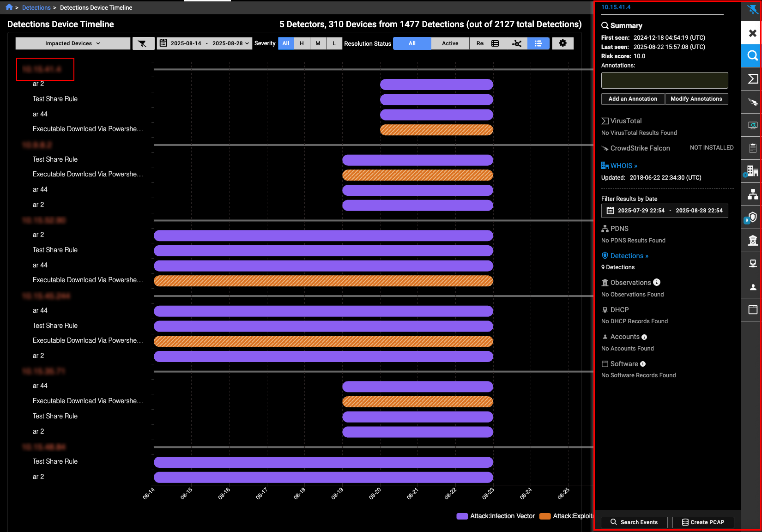Viewport: 762px width, 532px height.
Task: Clear filters with the funnel button
Action: tap(143, 43)
